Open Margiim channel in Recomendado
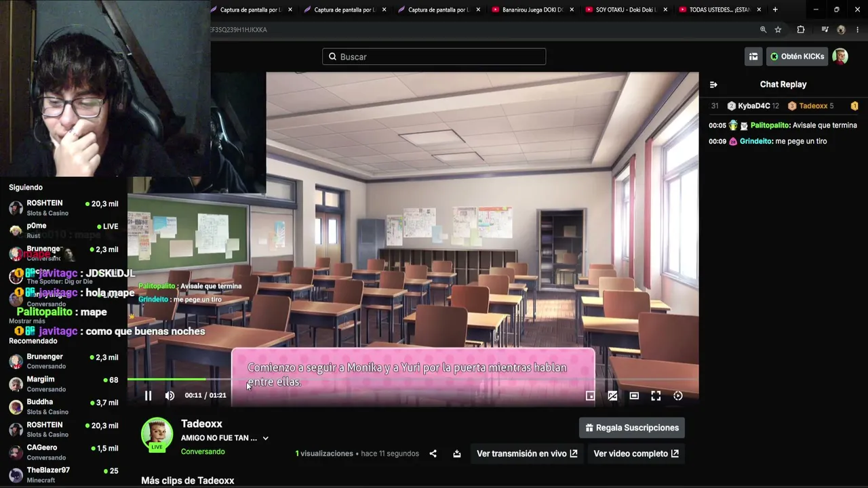This screenshot has width=868, height=488. [x=64, y=384]
